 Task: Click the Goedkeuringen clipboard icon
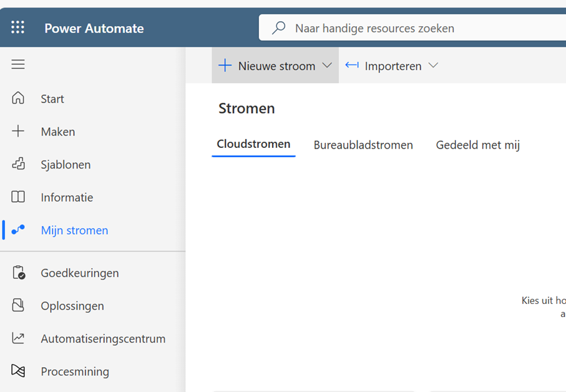coord(19,273)
